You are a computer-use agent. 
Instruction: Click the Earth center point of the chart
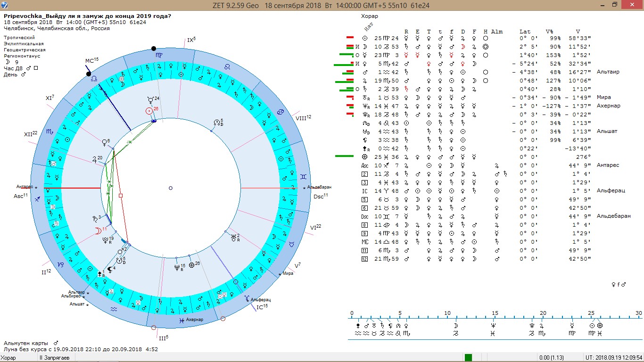pos(171,188)
